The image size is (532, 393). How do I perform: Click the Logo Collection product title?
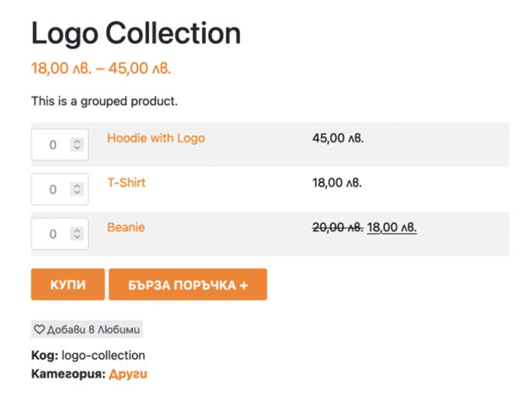coord(136,33)
